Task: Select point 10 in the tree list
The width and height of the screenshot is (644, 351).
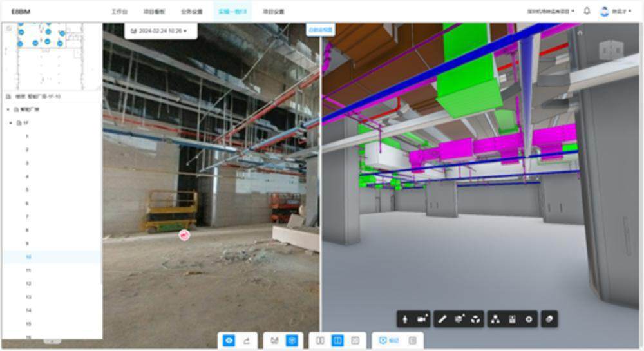Action: pos(28,257)
